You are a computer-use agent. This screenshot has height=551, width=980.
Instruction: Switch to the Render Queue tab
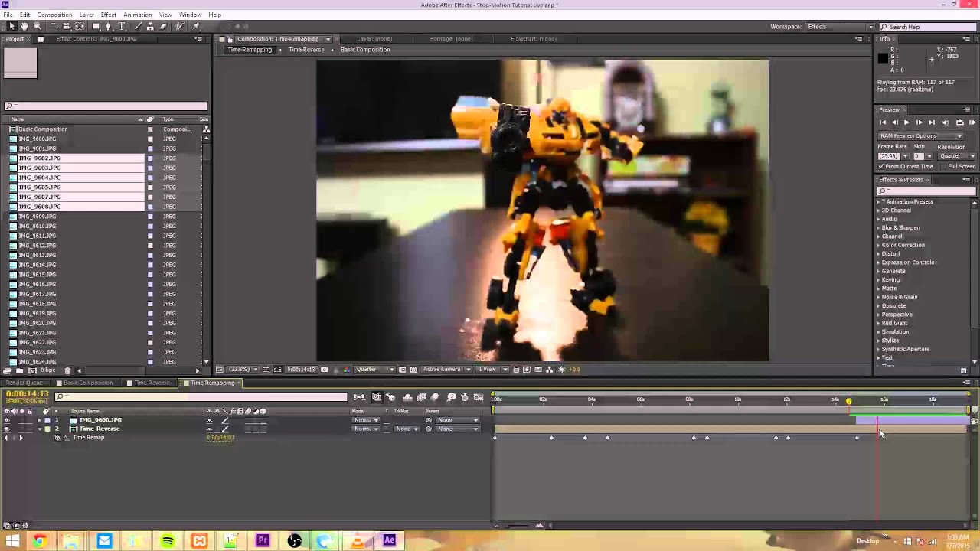pyautogui.click(x=25, y=383)
